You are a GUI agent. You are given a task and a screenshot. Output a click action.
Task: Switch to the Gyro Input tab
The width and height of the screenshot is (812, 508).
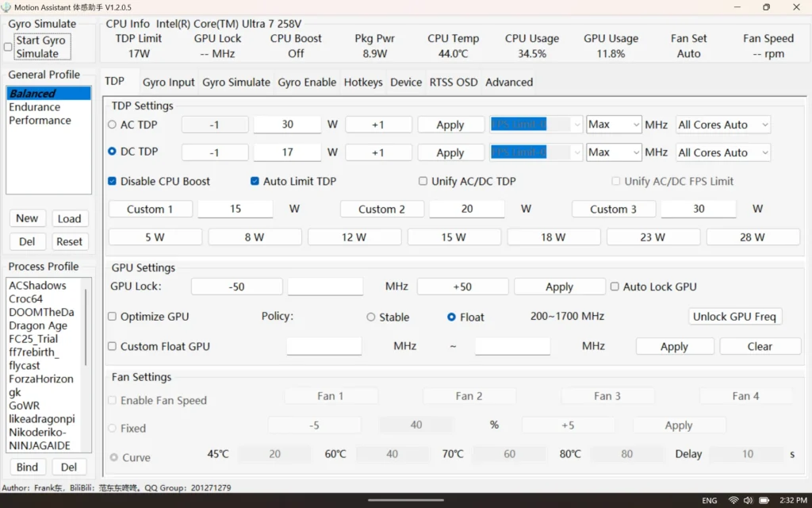coord(168,82)
